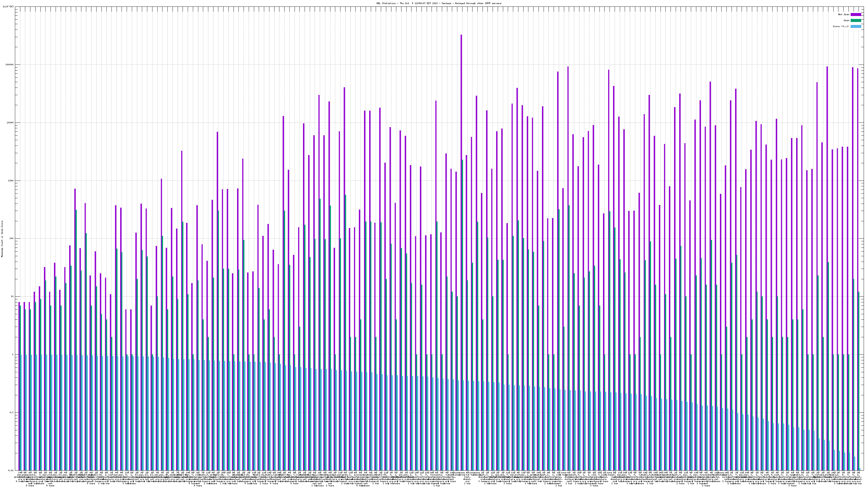Image resolution: width=868 pixels, height=488 pixels.
Task: Click the 0.1 y-axis tick label
Action: tap(11, 413)
